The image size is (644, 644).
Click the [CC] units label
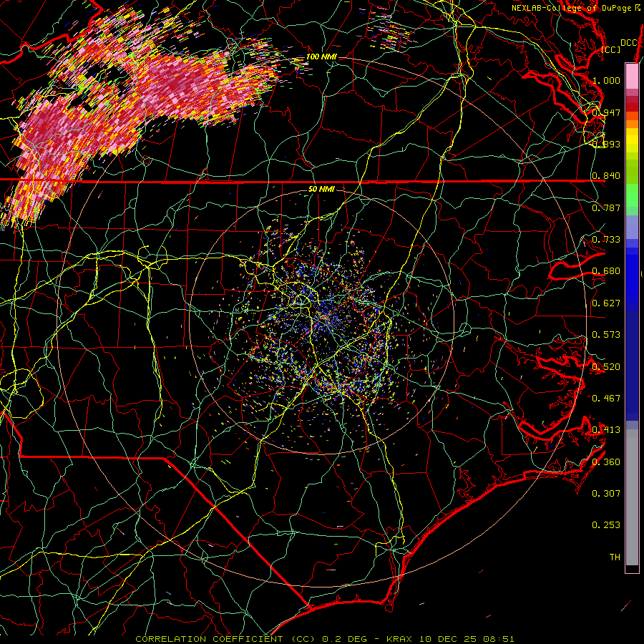[x=611, y=49]
